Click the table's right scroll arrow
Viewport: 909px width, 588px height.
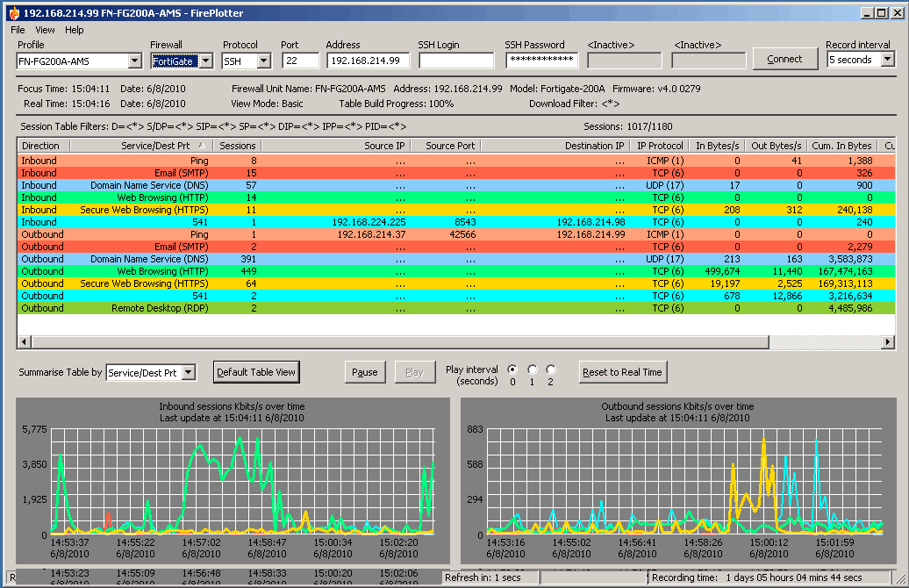click(888, 341)
